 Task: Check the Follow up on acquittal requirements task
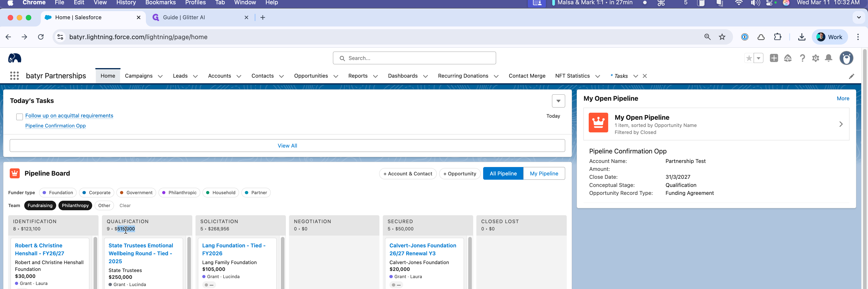pyautogui.click(x=19, y=117)
